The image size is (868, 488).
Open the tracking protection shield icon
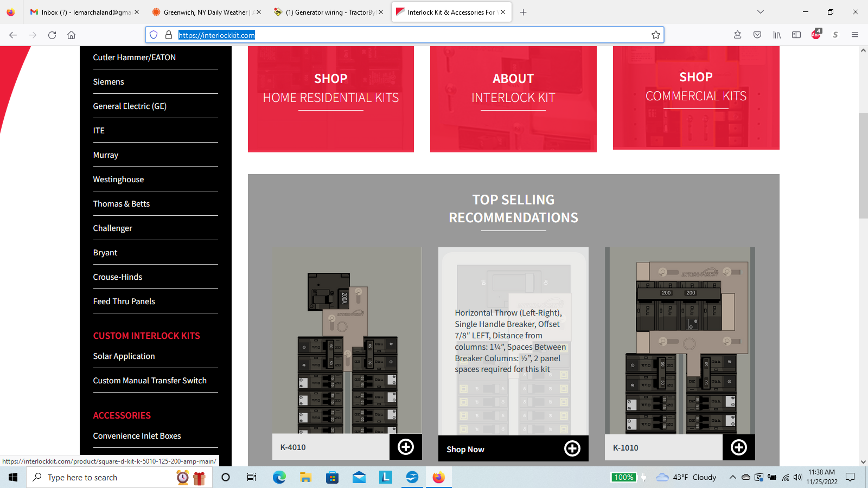tap(154, 35)
